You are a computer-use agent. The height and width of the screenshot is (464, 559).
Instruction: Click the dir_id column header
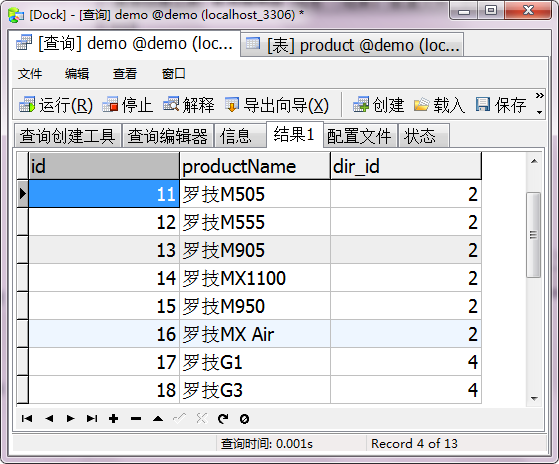[406, 166]
